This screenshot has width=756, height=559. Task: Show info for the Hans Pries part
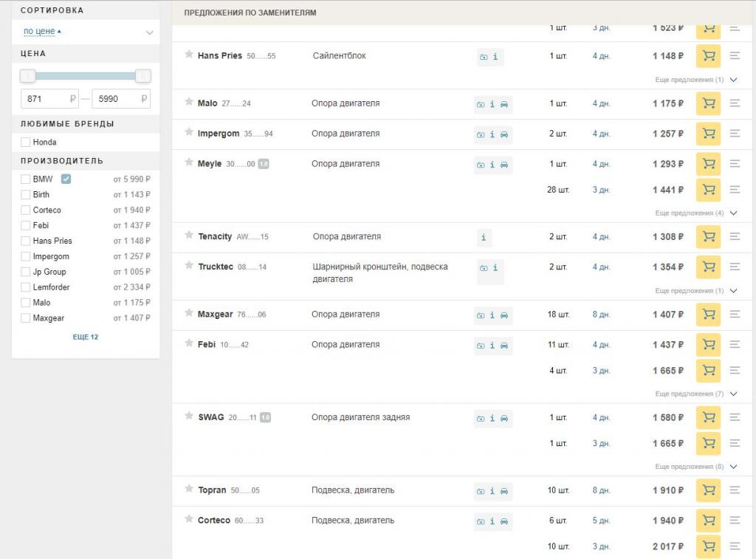pos(495,57)
